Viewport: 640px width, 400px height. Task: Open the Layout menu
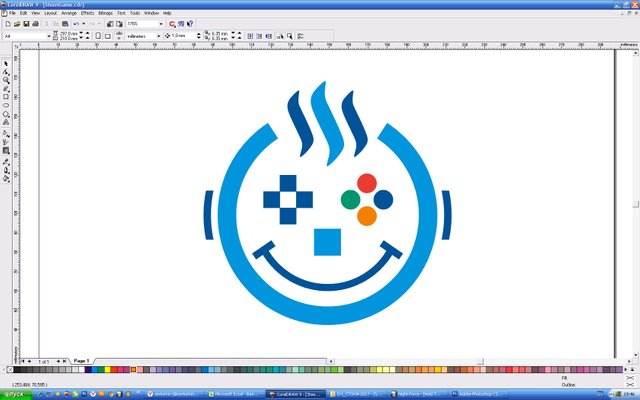51,13
